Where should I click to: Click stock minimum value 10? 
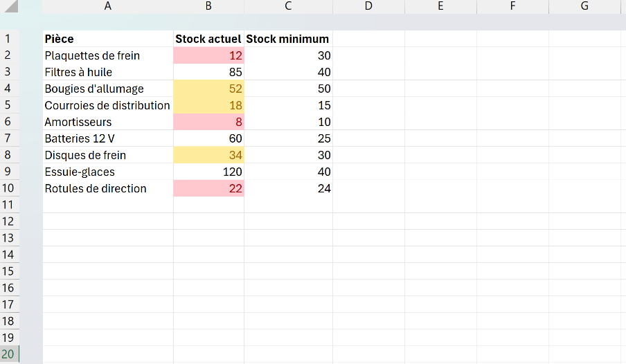[x=288, y=122]
